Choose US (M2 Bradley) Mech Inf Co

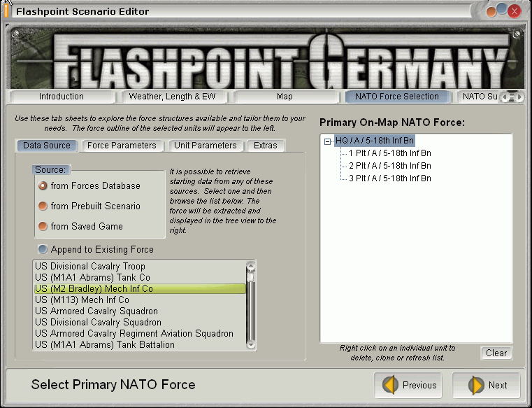(140, 289)
